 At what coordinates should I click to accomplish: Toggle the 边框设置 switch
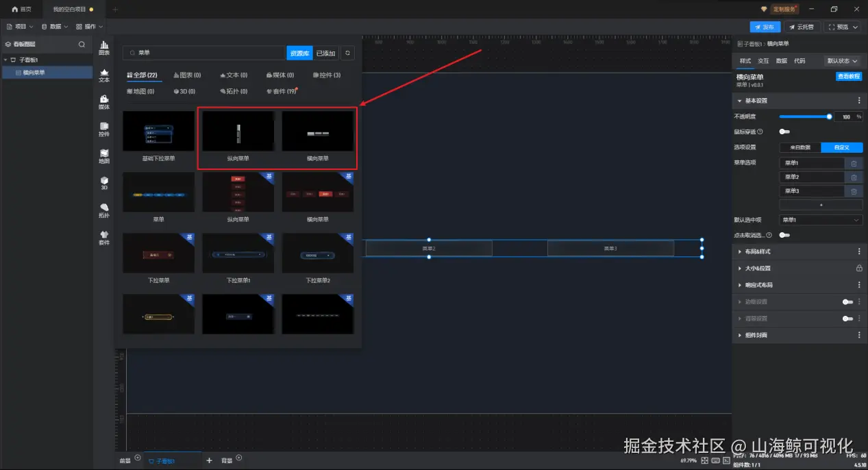pos(847,301)
